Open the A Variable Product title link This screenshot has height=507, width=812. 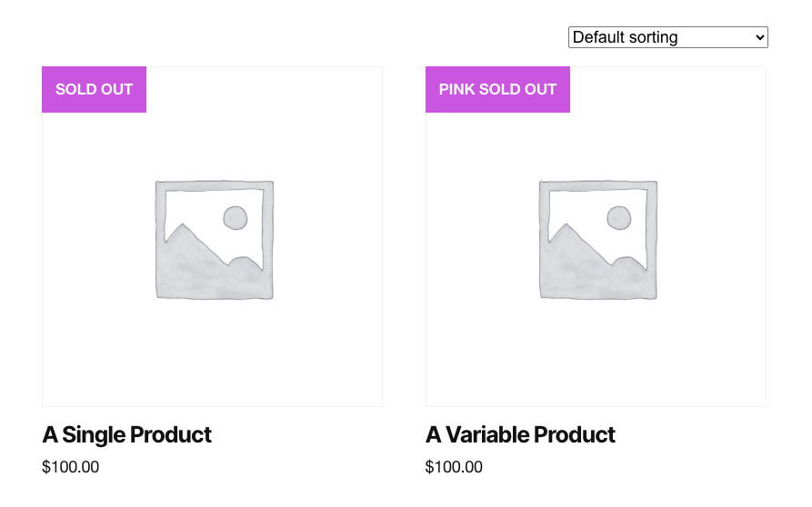[520, 435]
